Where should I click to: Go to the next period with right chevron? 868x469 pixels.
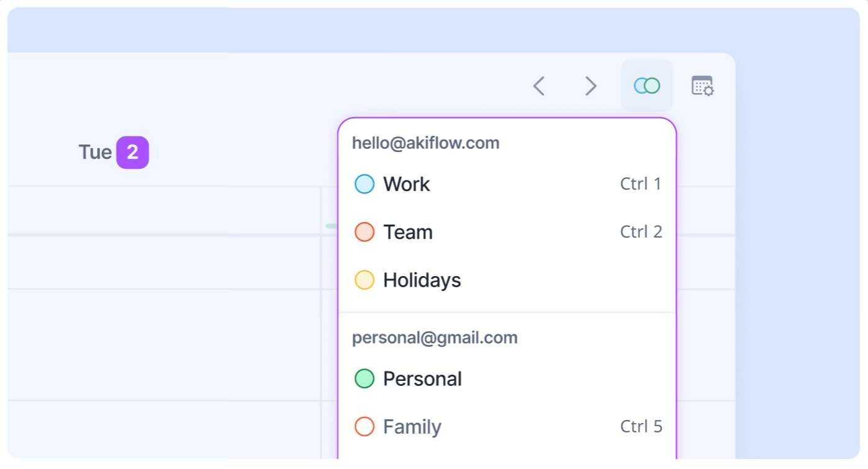590,86
